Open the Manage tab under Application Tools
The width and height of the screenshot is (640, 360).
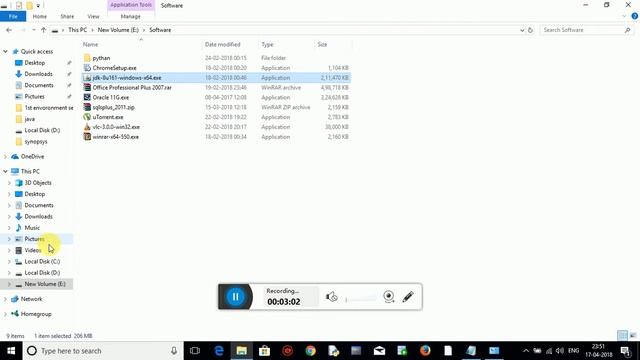click(131, 16)
